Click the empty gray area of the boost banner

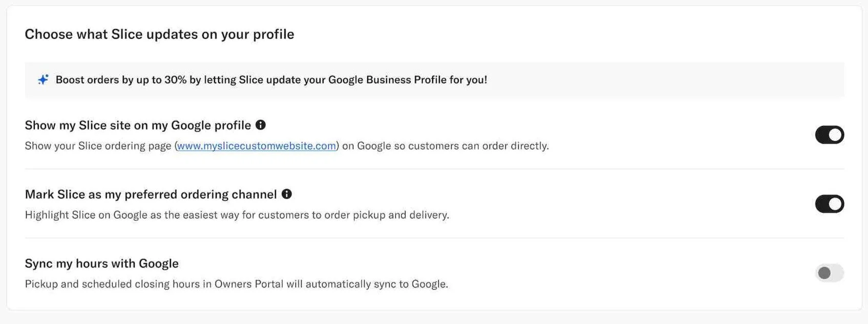(x=666, y=80)
